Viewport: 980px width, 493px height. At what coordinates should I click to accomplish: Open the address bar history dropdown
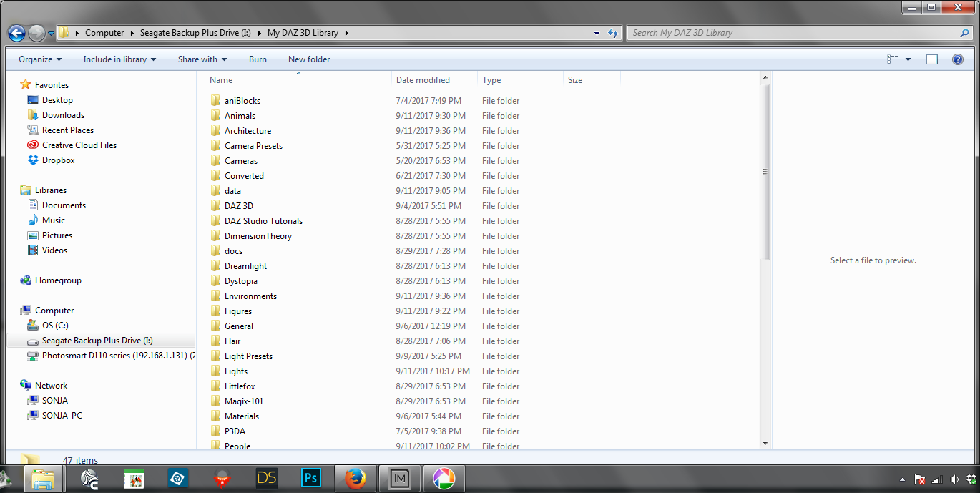pyautogui.click(x=597, y=33)
